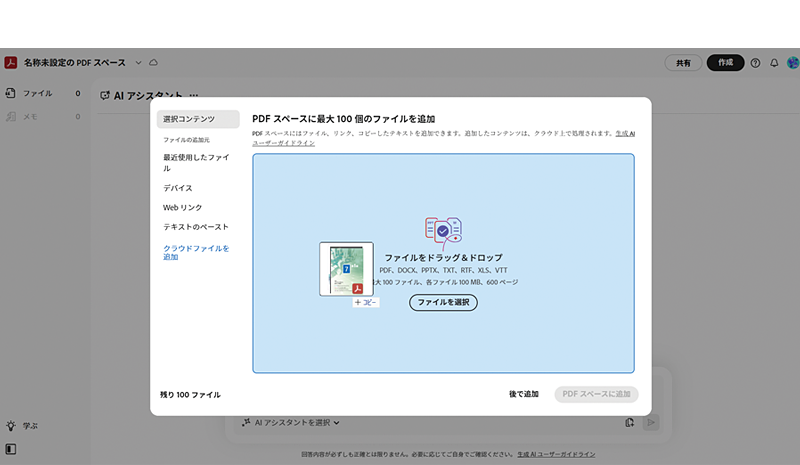Click the 学ぶ lightbulb icon
Screen dimensions: 800x465
pos(11,425)
